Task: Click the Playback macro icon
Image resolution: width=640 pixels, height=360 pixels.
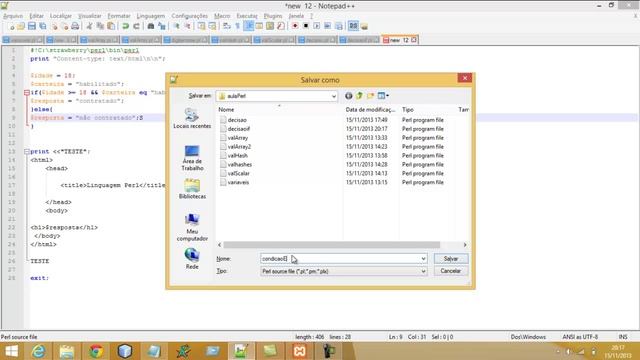Action: [x=317, y=26]
